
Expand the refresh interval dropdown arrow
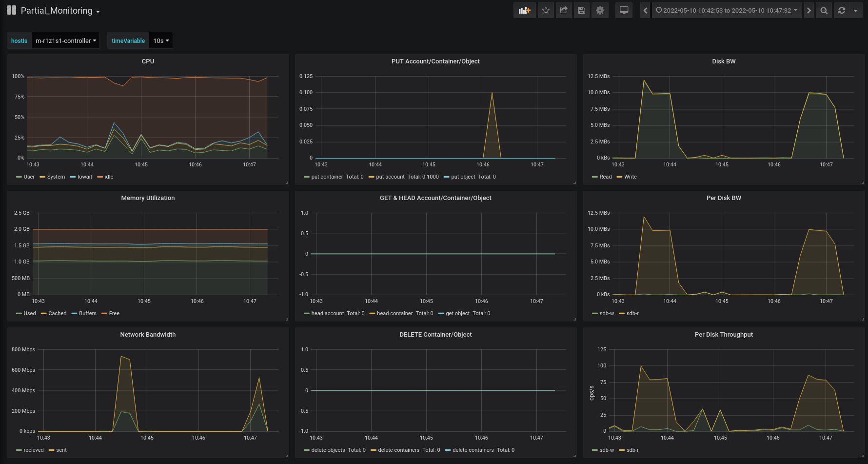[x=856, y=10]
